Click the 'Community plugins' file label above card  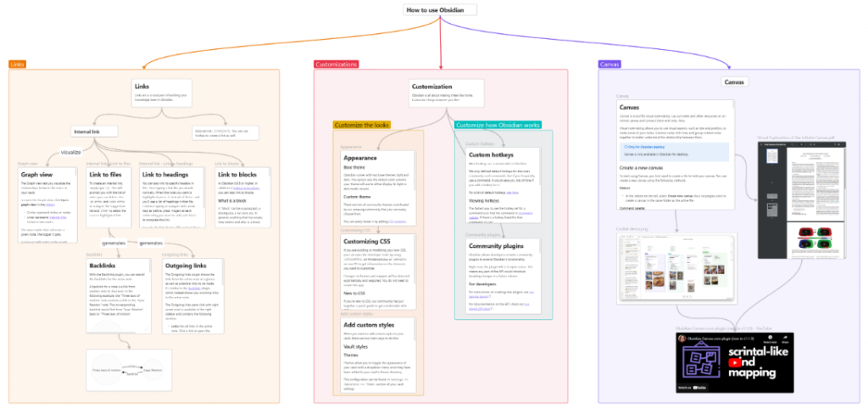(x=482, y=234)
